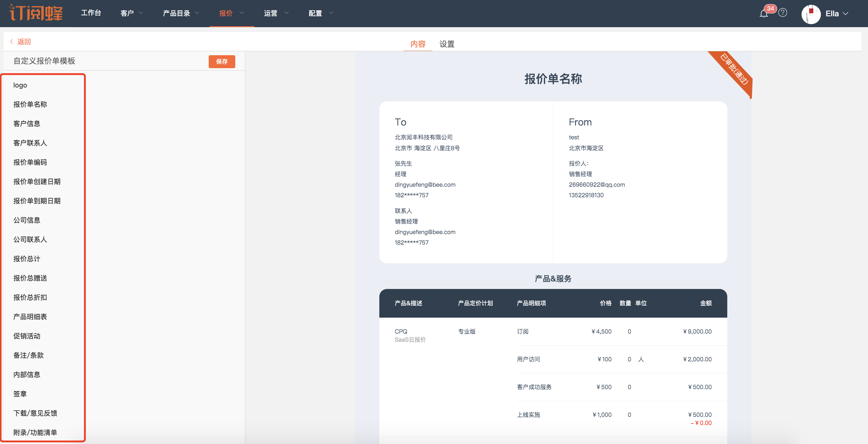Open the help question mark icon
The image size is (868, 444).
pyautogui.click(x=783, y=13)
